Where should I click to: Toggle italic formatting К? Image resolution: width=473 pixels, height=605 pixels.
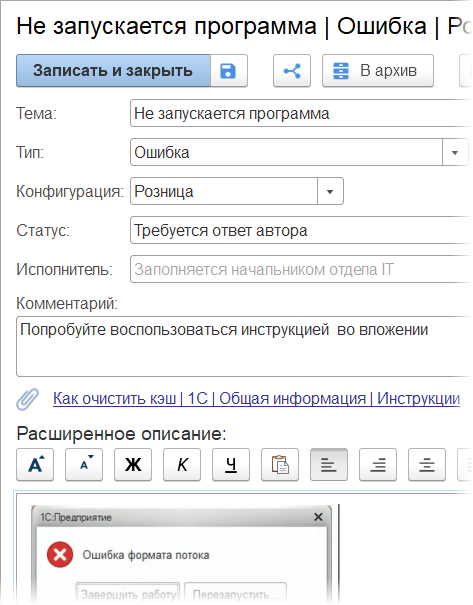(x=182, y=465)
